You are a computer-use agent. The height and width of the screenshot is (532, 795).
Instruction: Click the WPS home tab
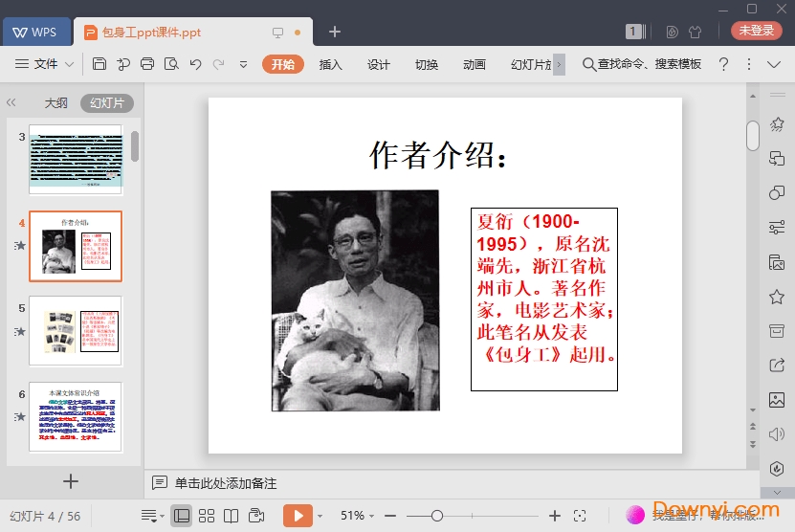[x=36, y=32]
